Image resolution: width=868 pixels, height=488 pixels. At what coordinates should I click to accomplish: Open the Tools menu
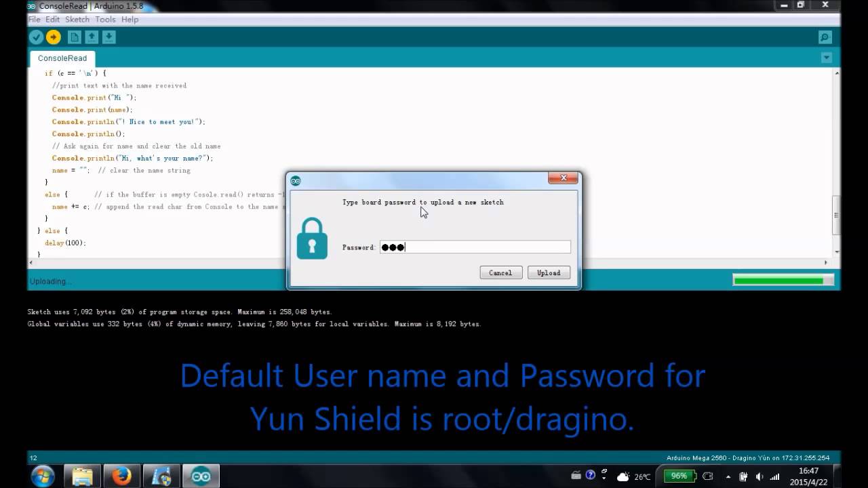[105, 20]
